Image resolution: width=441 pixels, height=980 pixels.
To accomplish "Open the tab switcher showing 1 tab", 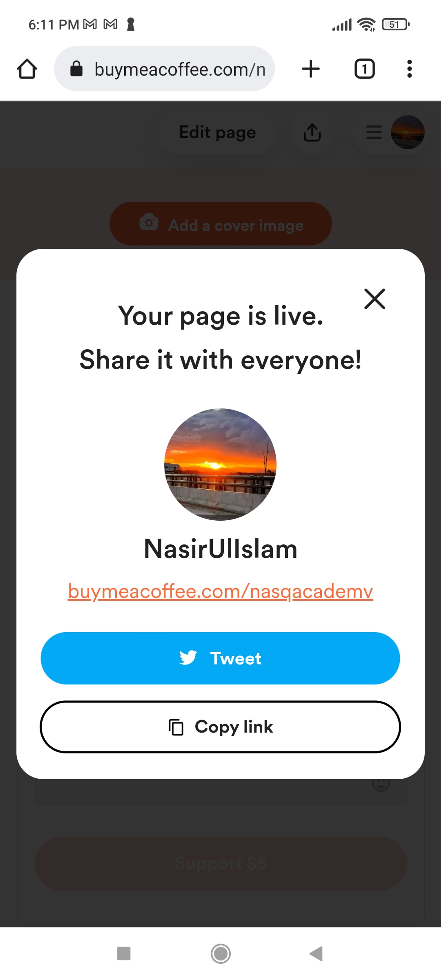I will (x=365, y=69).
